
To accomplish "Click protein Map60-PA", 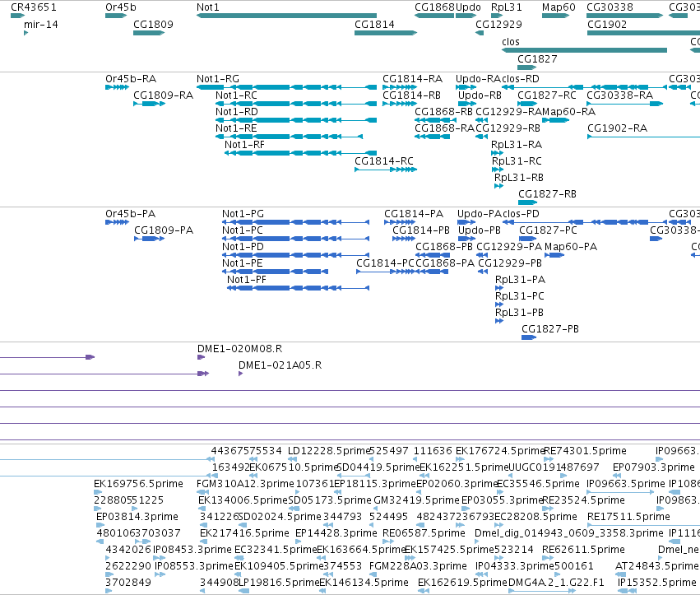I will pos(554,255).
